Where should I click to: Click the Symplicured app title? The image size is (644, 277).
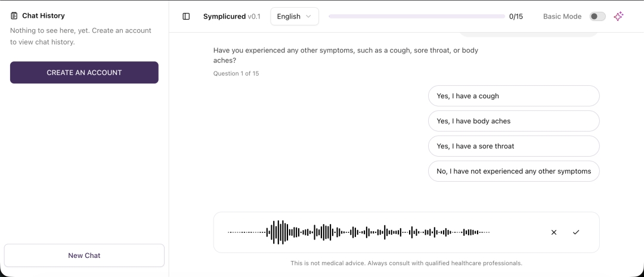point(225,17)
